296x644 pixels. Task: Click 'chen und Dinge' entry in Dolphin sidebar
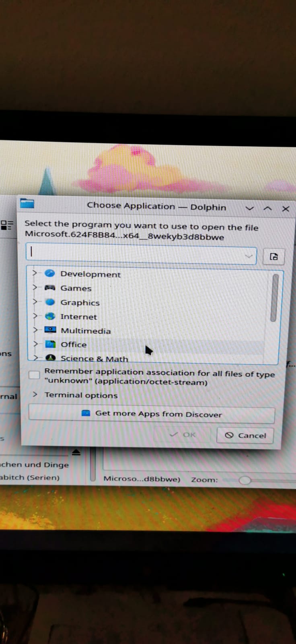click(34, 464)
